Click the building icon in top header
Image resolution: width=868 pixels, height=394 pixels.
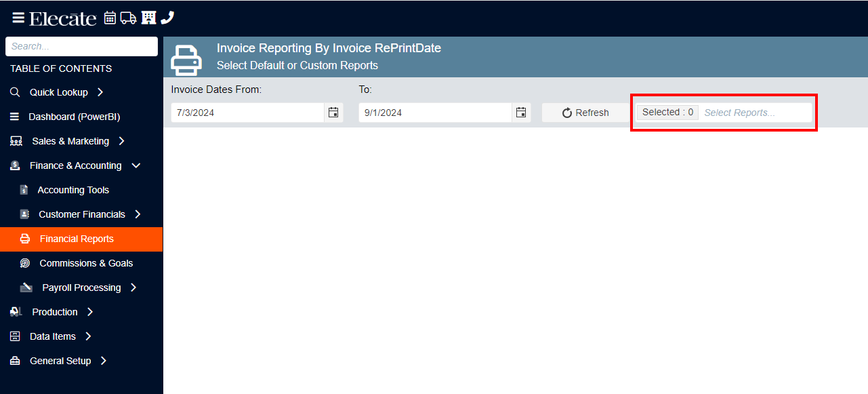pyautogui.click(x=148, y=18)
